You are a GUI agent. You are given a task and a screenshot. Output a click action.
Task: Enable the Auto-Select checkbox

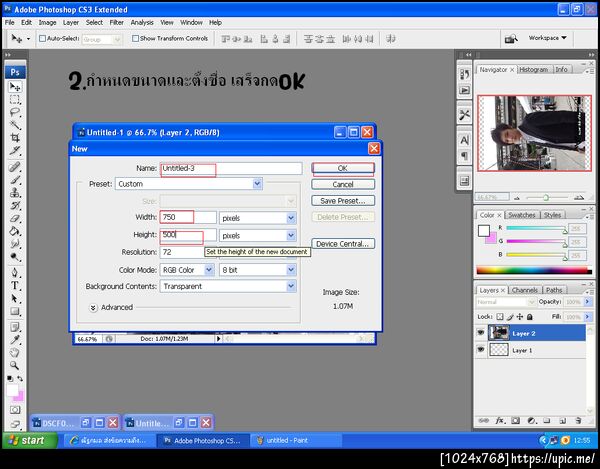42,39
